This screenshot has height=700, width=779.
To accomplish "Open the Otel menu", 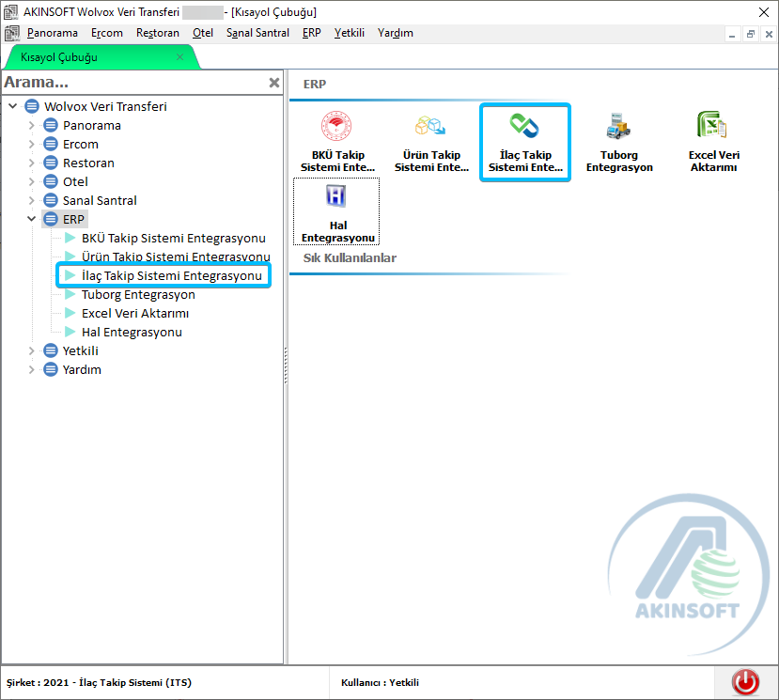I will click(203, 33).
